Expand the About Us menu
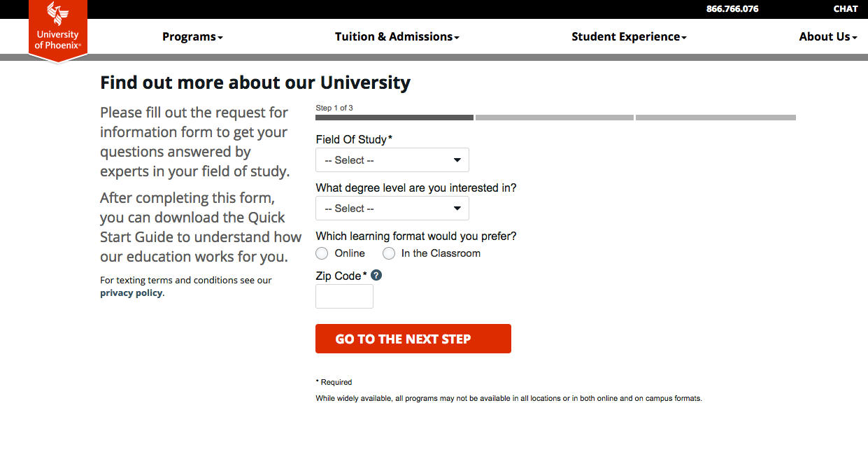 (827, 37)
